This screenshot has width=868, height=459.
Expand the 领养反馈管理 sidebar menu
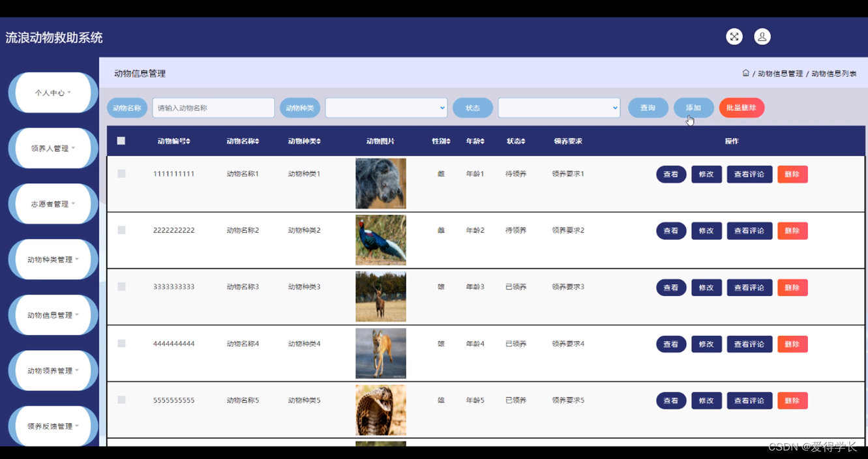(53, 426)
